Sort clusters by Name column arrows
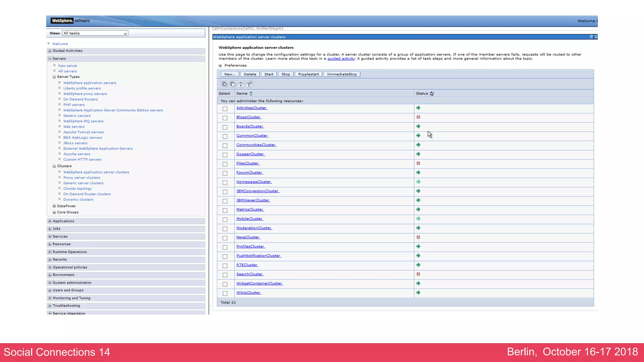The width and height of the screenshot is (644, 362). point(251,94)
